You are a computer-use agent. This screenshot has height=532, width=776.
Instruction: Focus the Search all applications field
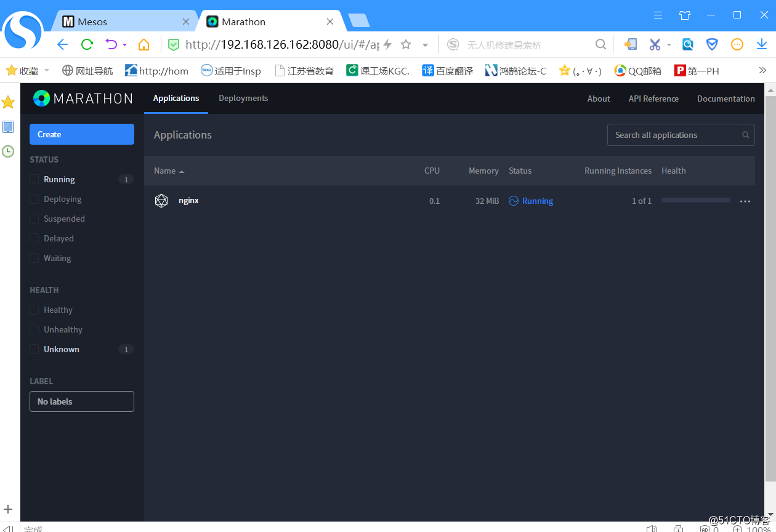(681, 135)
